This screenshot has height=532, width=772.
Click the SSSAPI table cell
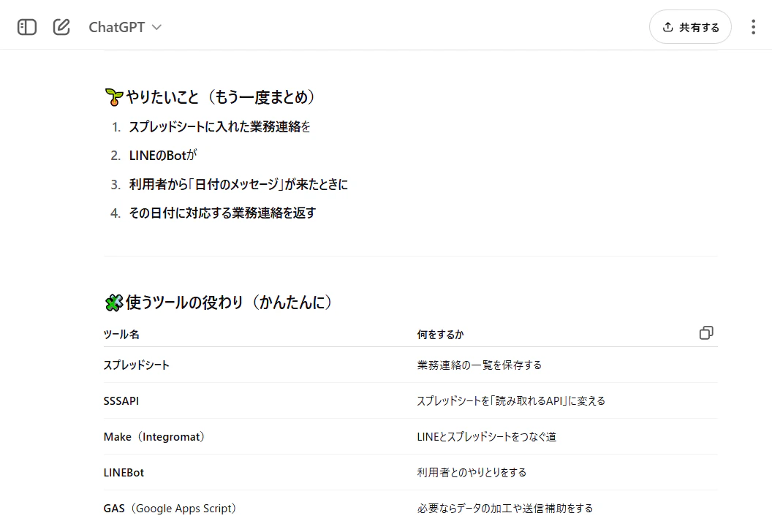(121, 400)
